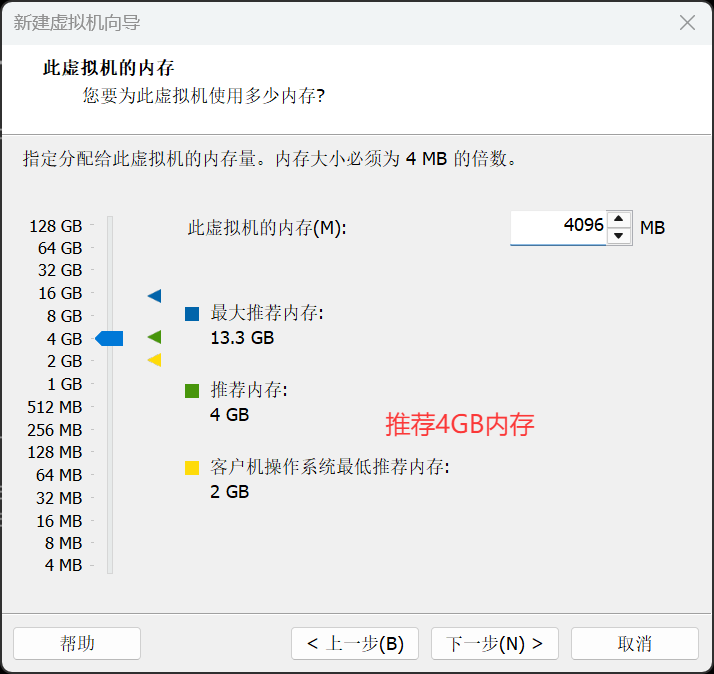The height and width of the screenshot is (674, 714).
Task: Click the 此虚拟机的内存(M) label
Action: pos(267,228)
